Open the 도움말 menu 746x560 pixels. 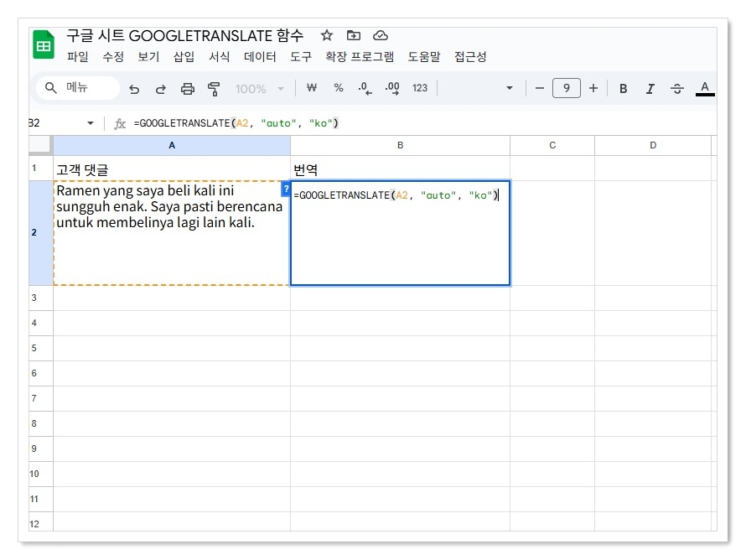pyautogui.click(x=424, y=57)
